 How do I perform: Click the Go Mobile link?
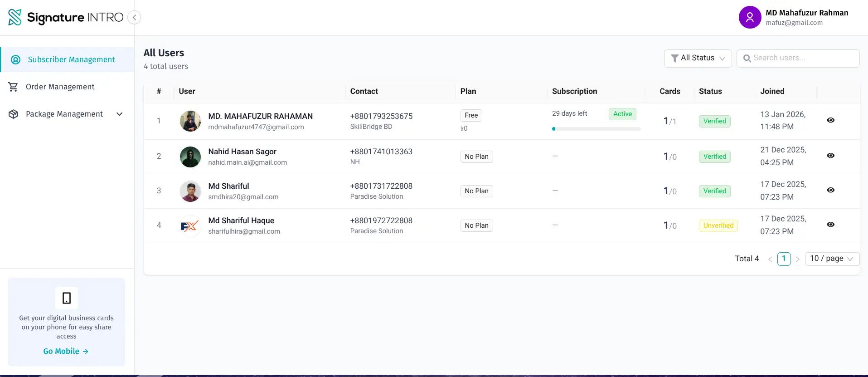pyautogui.click(x=66, y=351)
